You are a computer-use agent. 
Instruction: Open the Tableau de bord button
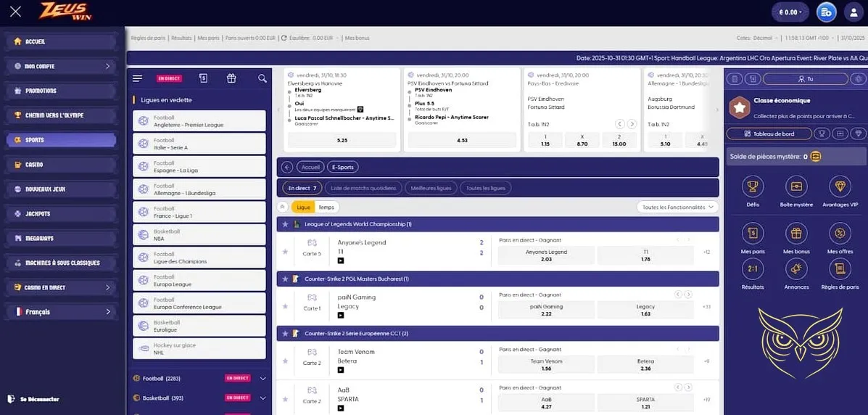point(769,133)
